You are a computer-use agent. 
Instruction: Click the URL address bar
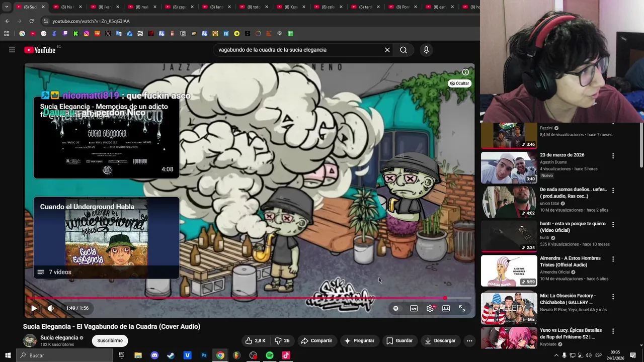click(259, 21)
